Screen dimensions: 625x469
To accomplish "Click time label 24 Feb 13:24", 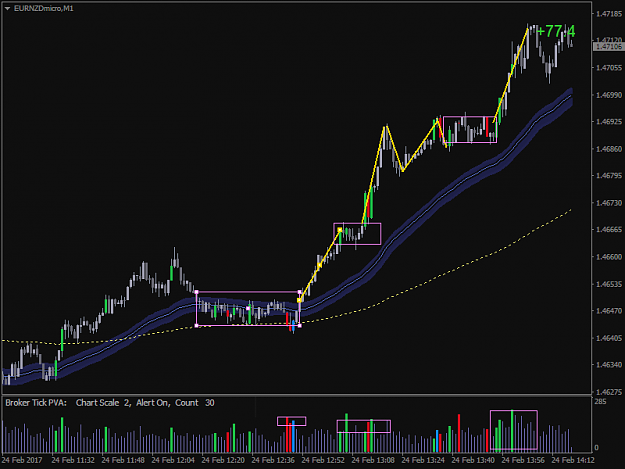I will click(423, 460).
